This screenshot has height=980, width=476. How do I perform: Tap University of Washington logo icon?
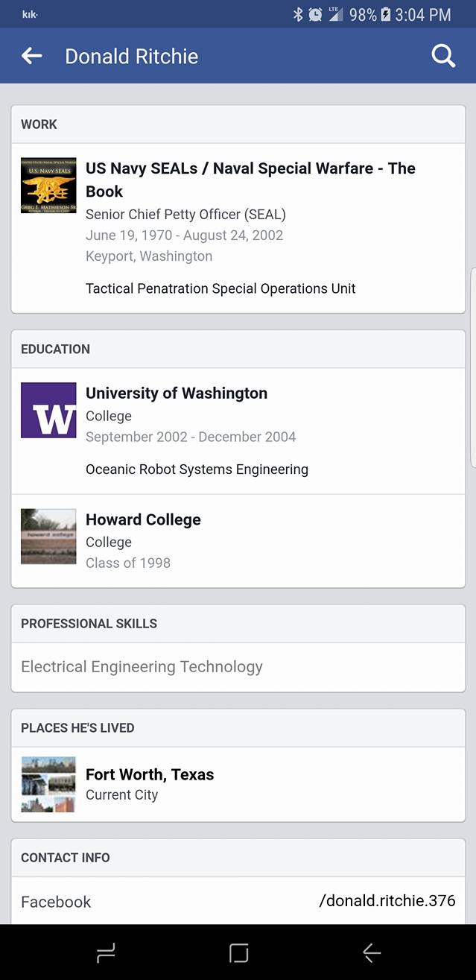(48, 410)
